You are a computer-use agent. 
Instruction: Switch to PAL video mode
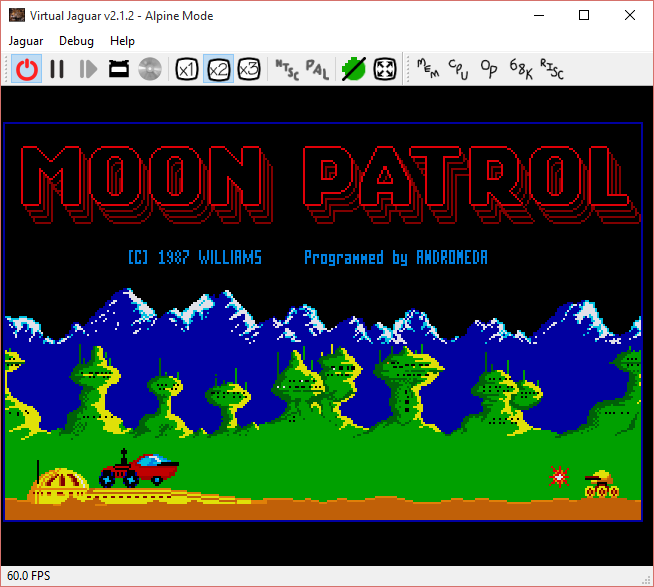point(317,69)
